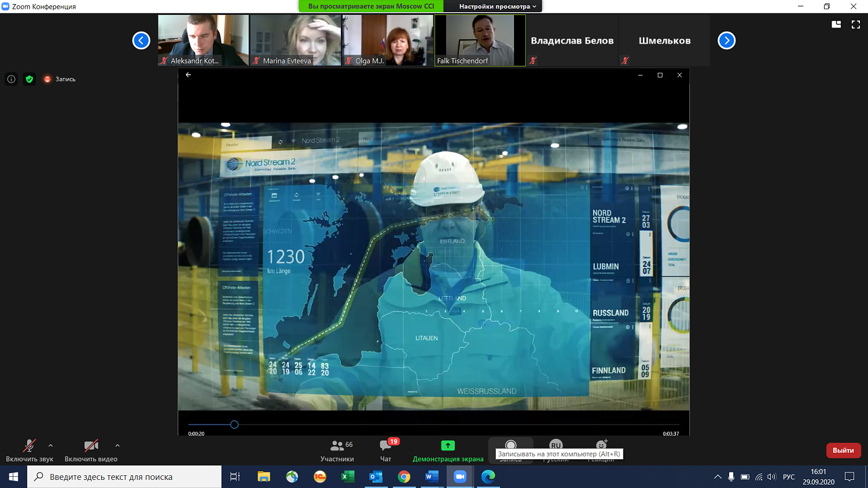Expand audio options arrow beside Включить звук

(50, 446)
